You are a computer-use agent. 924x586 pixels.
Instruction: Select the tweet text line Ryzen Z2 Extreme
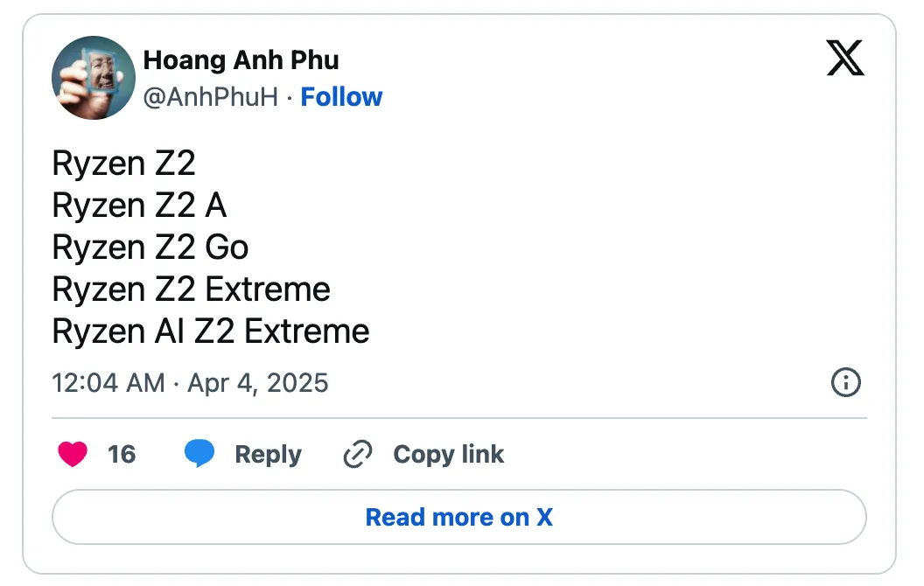(191, 290)
